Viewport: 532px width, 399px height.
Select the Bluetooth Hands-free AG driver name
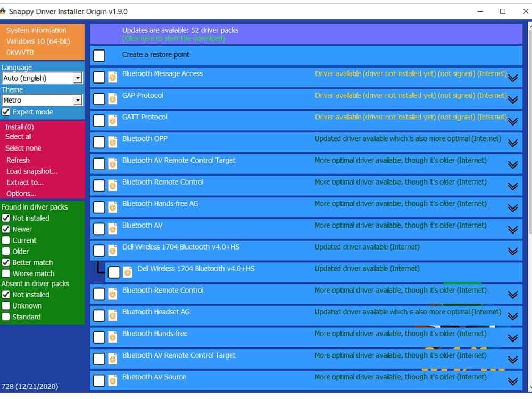[160, 204]
